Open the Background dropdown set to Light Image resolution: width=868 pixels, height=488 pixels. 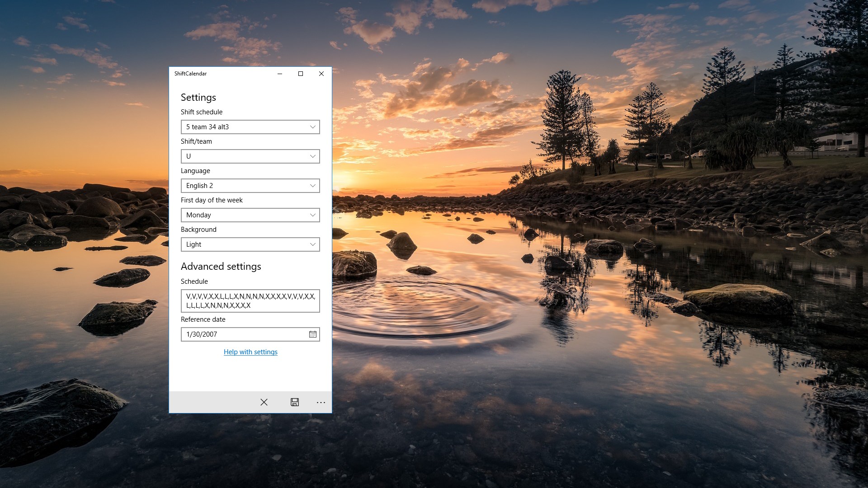pos(250,244)
